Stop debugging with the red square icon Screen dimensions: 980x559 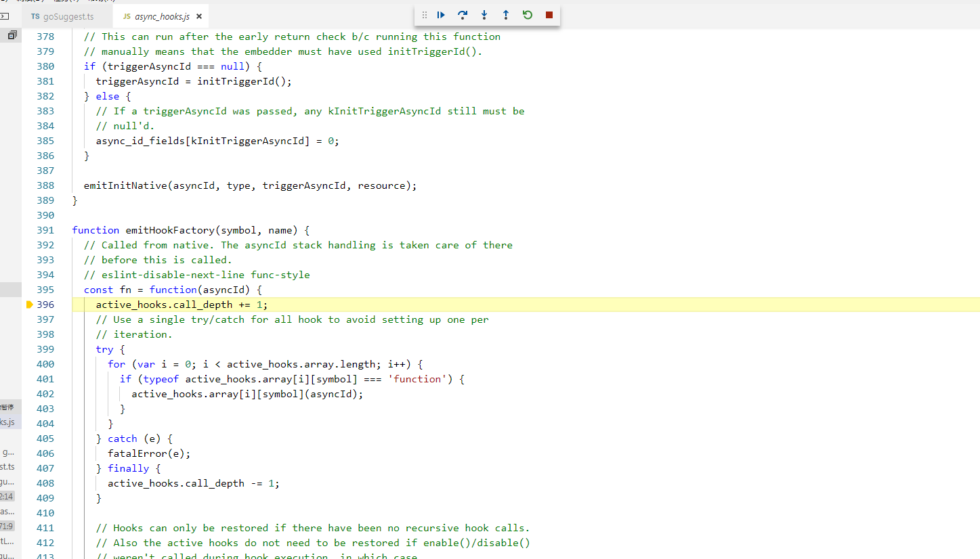tap(549, 14)
